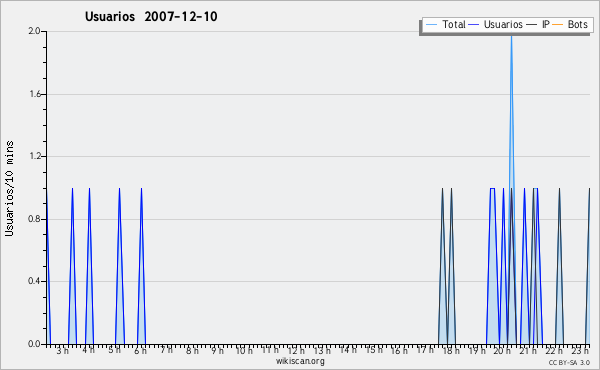This screenshot has width=600, height=370.
Task: Select the Total legend entry
Action: (x=445, y=24)
